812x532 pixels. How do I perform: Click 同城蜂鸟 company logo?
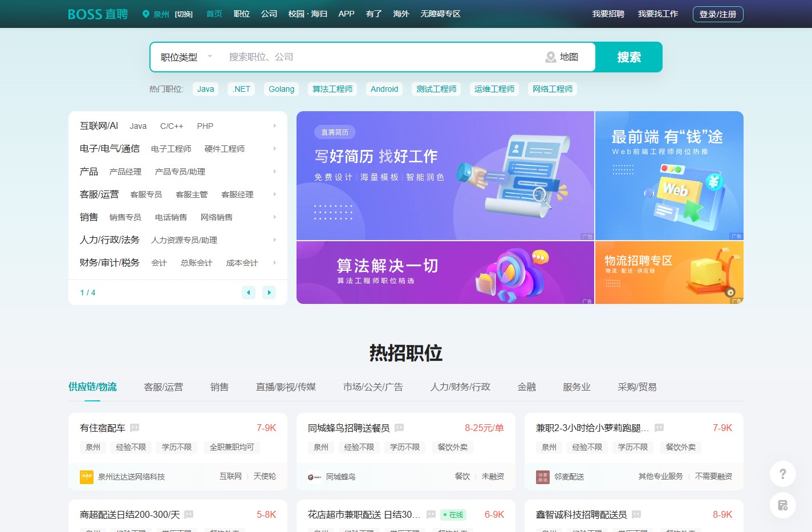click(315, 477)
